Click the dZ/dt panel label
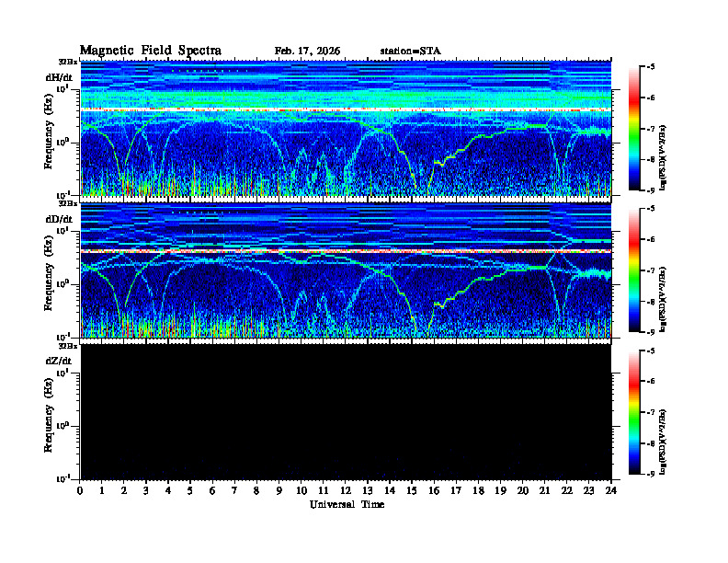Screen dimensions: 728x563 pos(59,361)
